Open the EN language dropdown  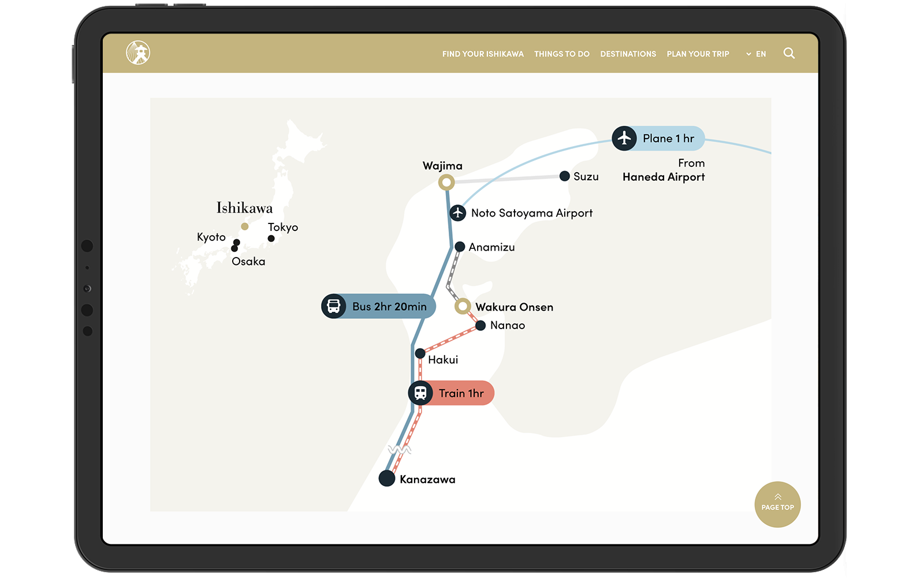[756, 54]
